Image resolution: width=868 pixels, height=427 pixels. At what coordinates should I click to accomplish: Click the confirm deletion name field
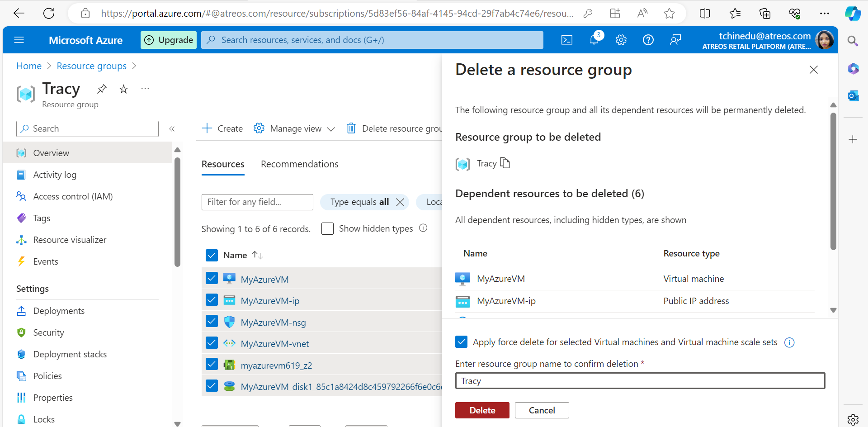(640, 381)
